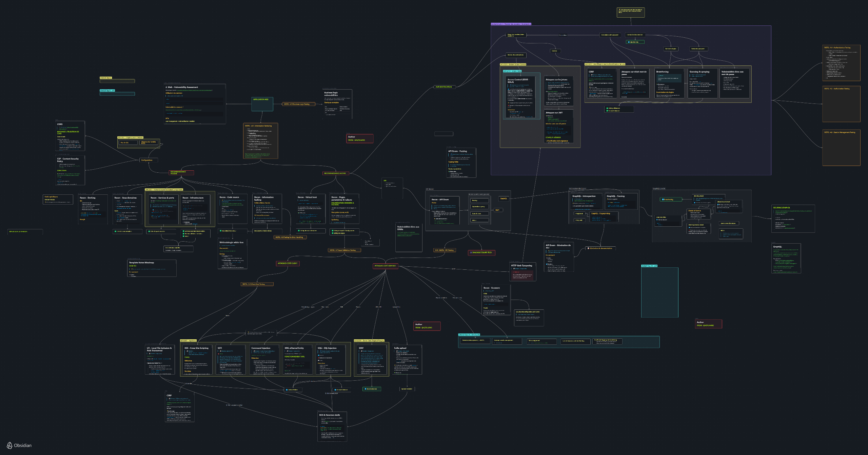Click the blue square icon in Bruteforcing node
This screenshot has height=455, width=868.
[663, 200]
